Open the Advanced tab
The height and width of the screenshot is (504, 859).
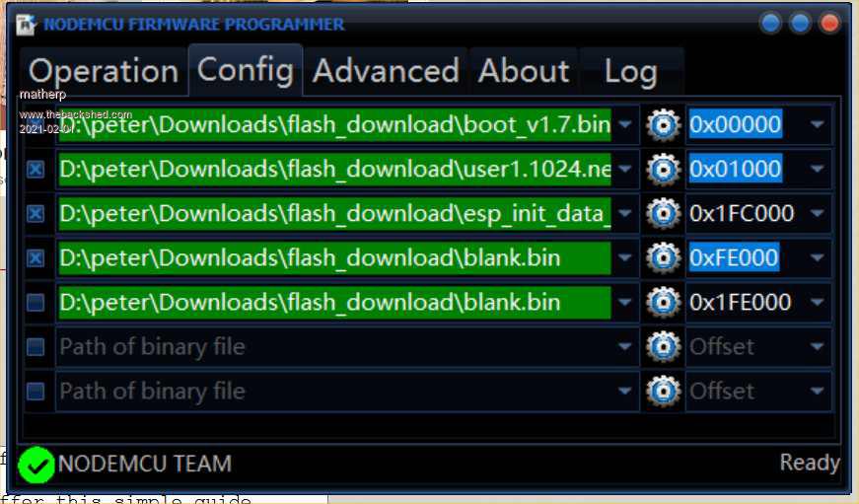coord(386,71)
